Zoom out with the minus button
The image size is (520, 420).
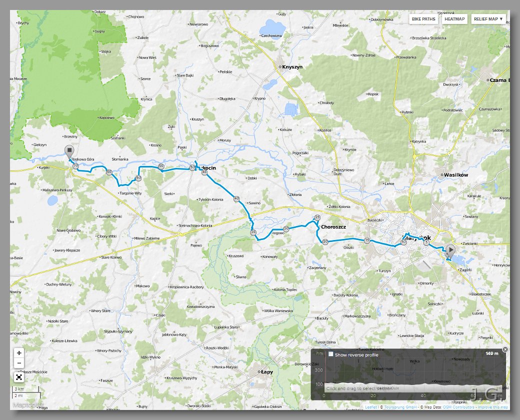(x=19, y=363)
